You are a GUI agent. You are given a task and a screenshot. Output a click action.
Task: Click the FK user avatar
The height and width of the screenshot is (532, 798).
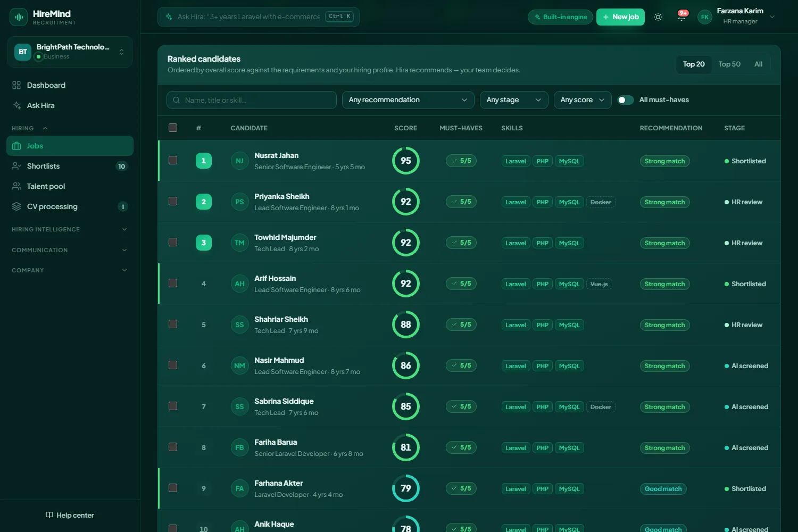pos(705,17)
